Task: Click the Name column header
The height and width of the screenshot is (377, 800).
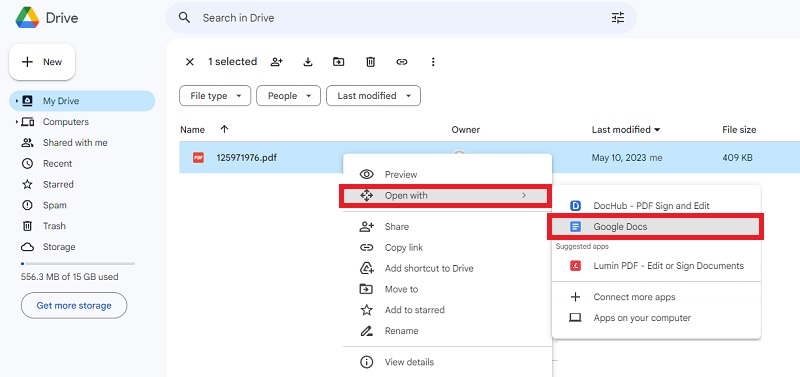Action: tap(192, 130)
